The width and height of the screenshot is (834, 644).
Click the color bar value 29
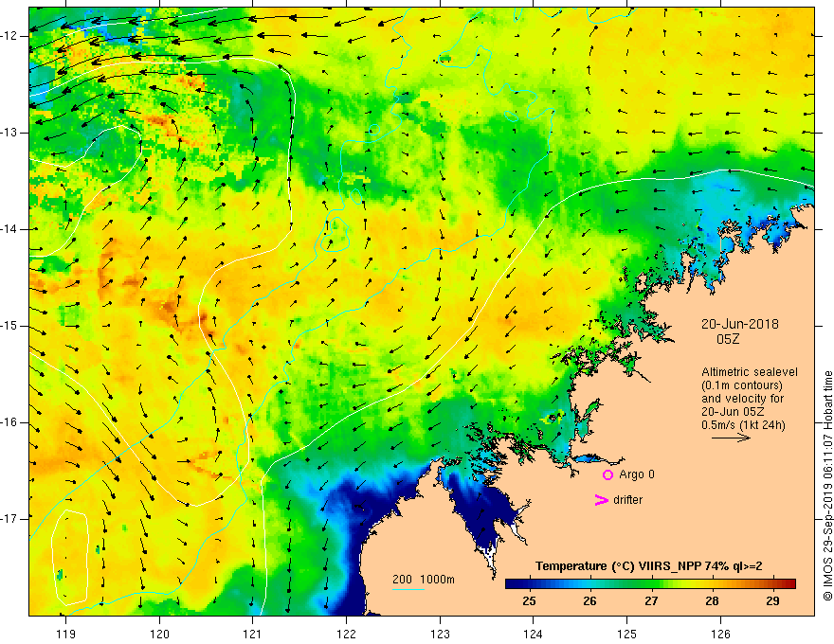[x=772, y=601]
